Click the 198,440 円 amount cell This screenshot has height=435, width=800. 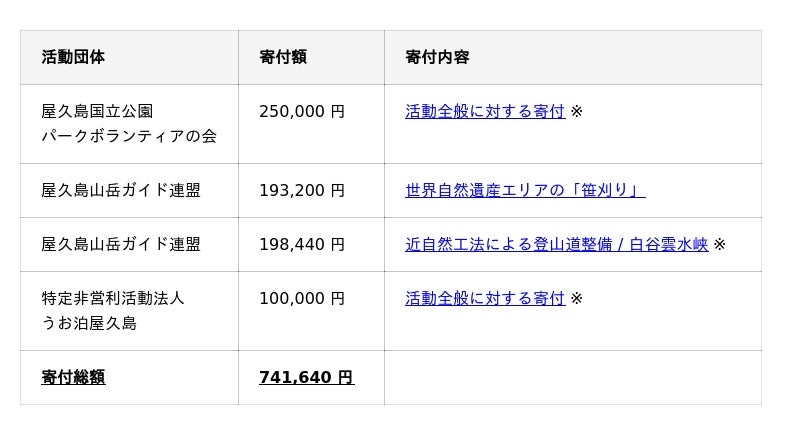click(x=302, y=244)
